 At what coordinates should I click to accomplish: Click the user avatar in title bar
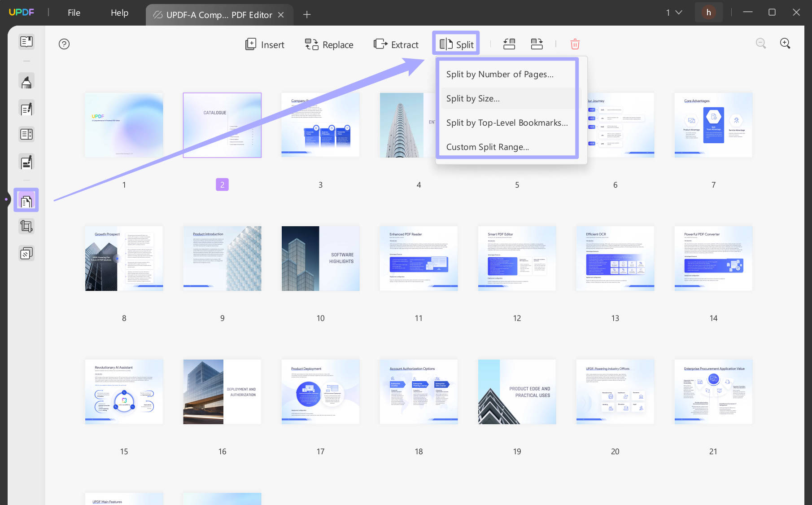(x=708, y=12)
